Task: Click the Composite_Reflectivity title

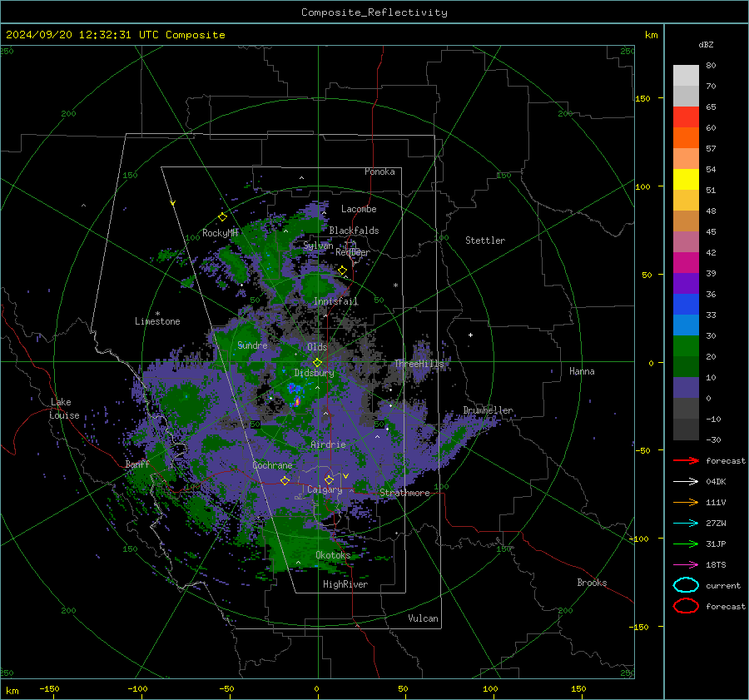Action: click(374, 12)
